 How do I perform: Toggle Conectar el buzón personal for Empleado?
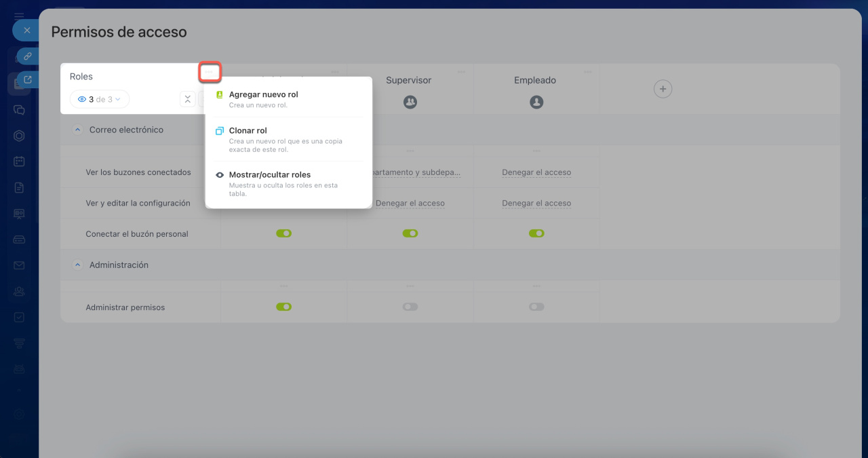click(x=536, y=233)
